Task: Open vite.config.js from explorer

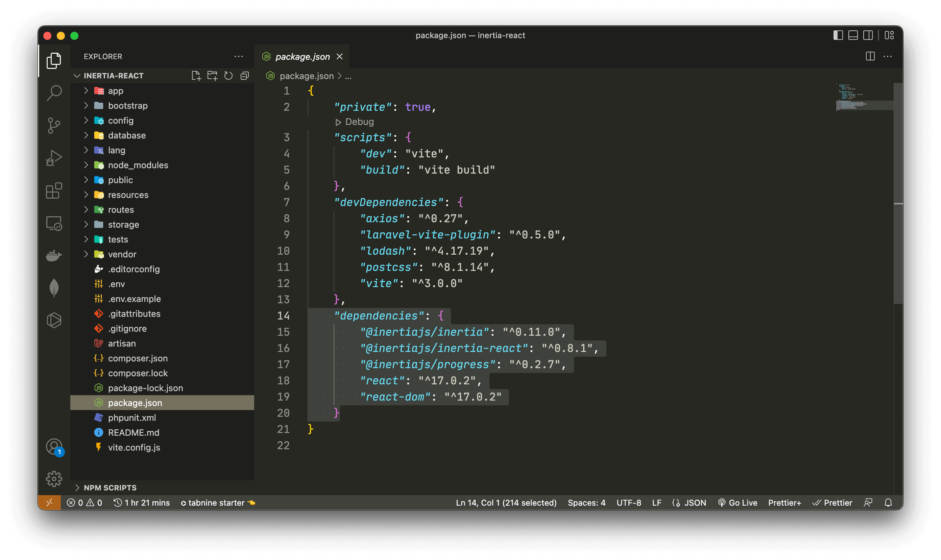Action: (x=134, y=447)
